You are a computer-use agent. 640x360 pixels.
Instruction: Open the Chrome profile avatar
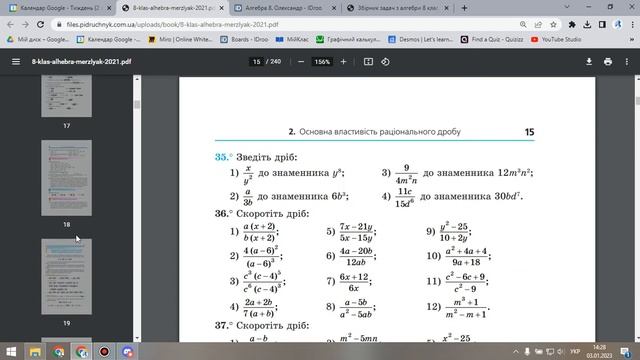(x=618, y=24)
